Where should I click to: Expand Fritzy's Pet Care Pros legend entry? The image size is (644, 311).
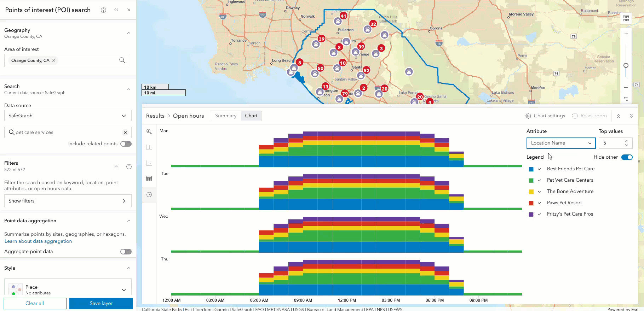539,215
